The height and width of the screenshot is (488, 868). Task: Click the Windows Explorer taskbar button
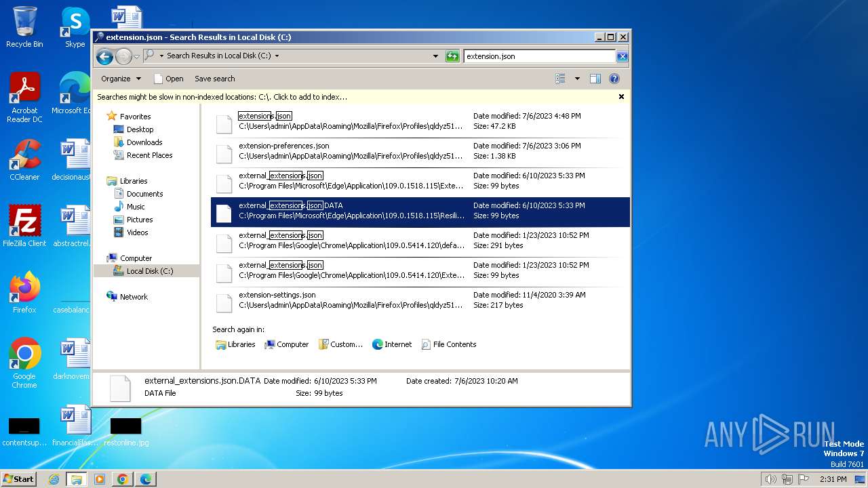77,479
